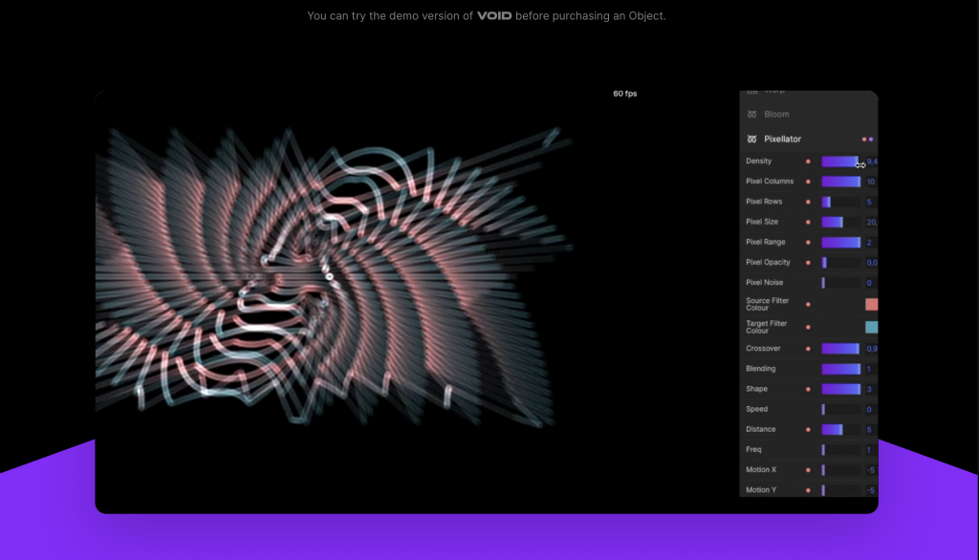
Task: Click the Pixel Range value field showing 2
Action: tap(871, 242)
